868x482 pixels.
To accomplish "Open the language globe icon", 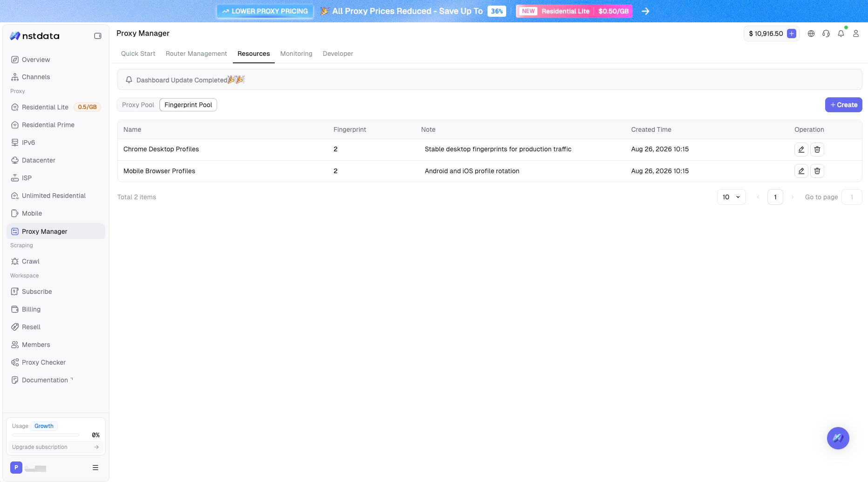I will pyautogui.click(x=811, y=34).
